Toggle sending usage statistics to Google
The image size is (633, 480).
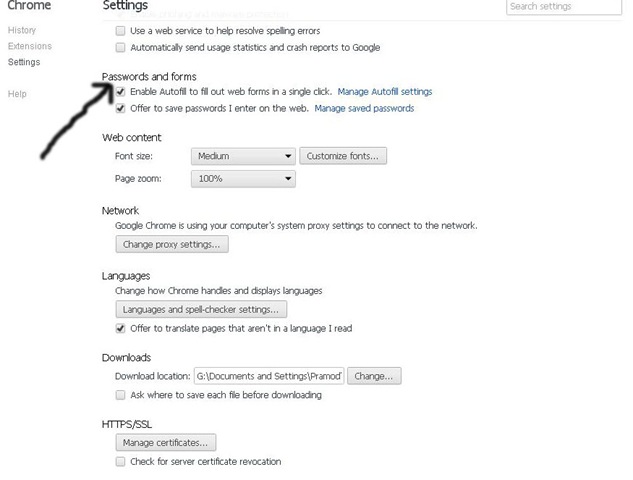point(121,47)
